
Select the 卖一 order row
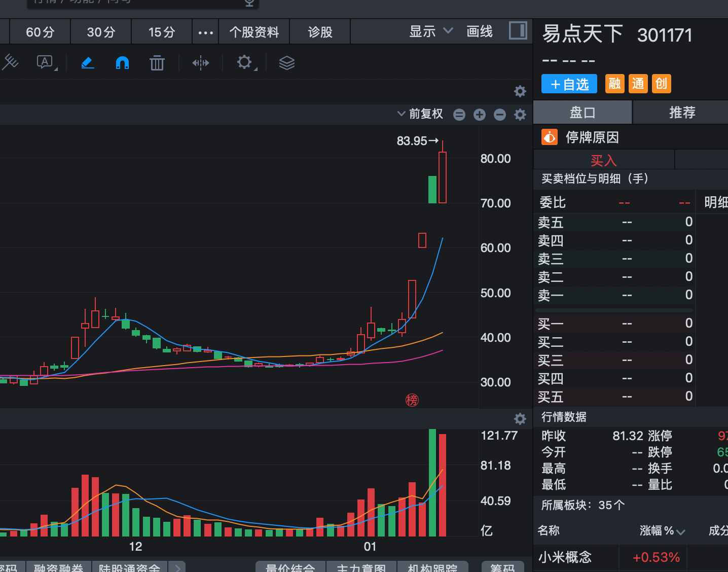[614, 295]
